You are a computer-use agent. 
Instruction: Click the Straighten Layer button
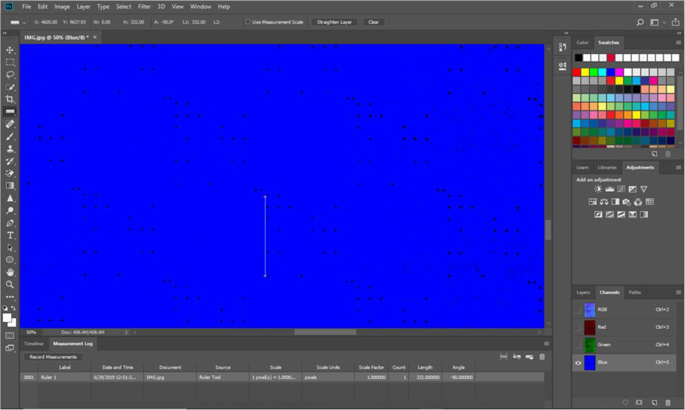[x=333, y=21]
